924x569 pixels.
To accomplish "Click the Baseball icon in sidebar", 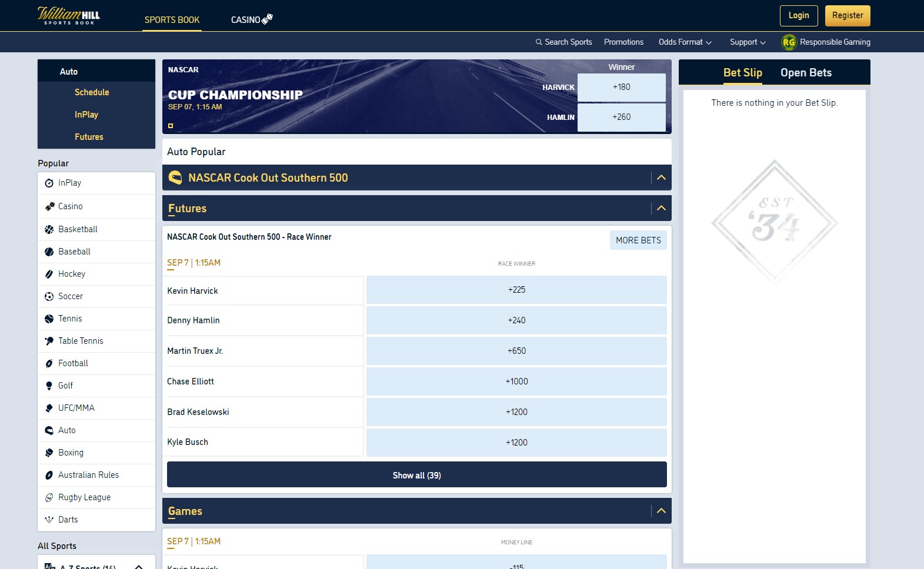I will pos(49,252).
